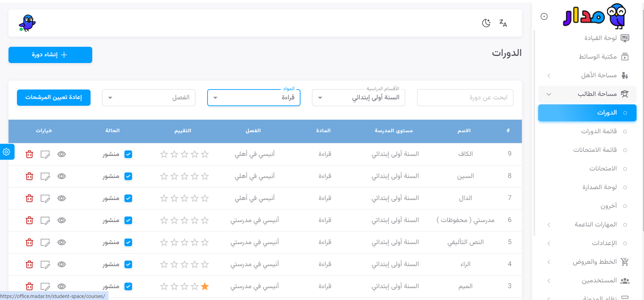Rate الميم course with the fifth star
Screen dimensions: 644x300
(164, 286)
